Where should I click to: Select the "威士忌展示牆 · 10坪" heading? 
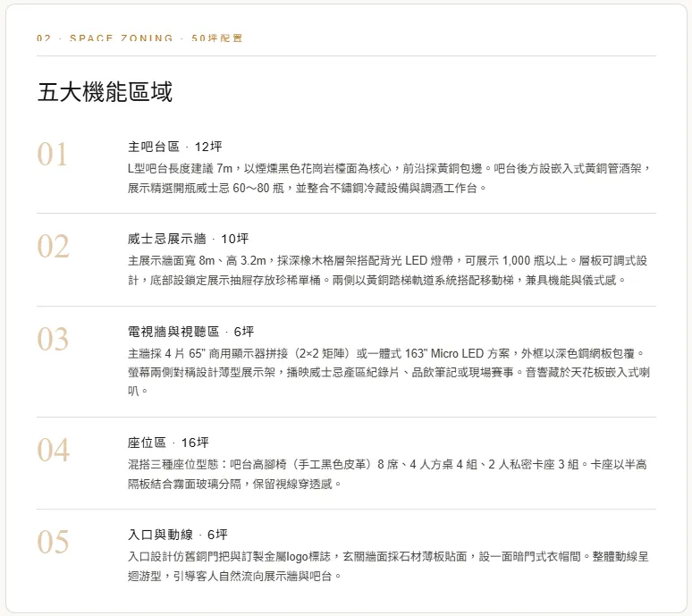point(187,239)
